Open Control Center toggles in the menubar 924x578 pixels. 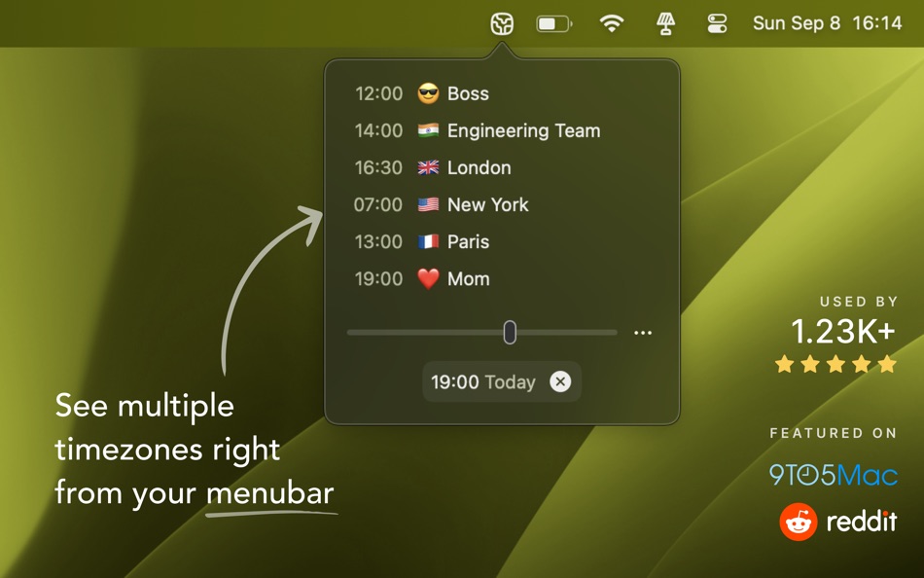coord(716,22)
